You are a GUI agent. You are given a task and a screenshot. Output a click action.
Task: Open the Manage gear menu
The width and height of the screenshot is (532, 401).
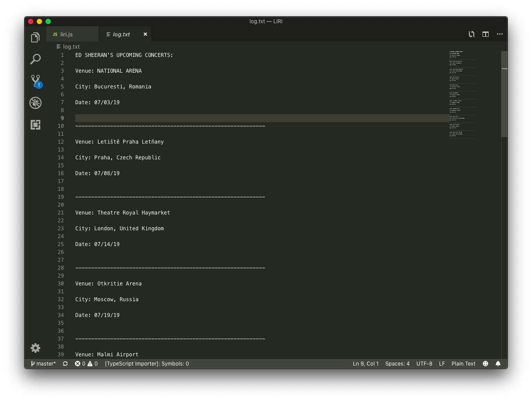click(35, 348)
